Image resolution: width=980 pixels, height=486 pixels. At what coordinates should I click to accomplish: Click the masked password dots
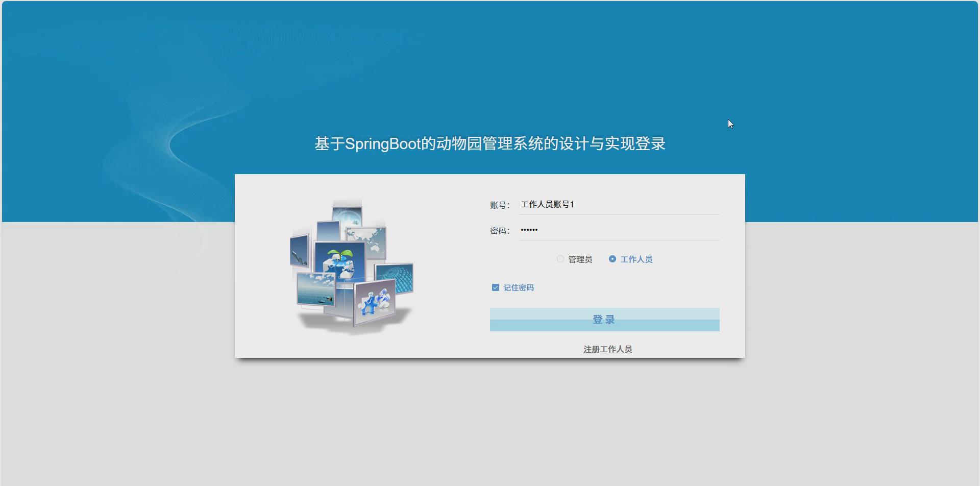coord(529,230)
